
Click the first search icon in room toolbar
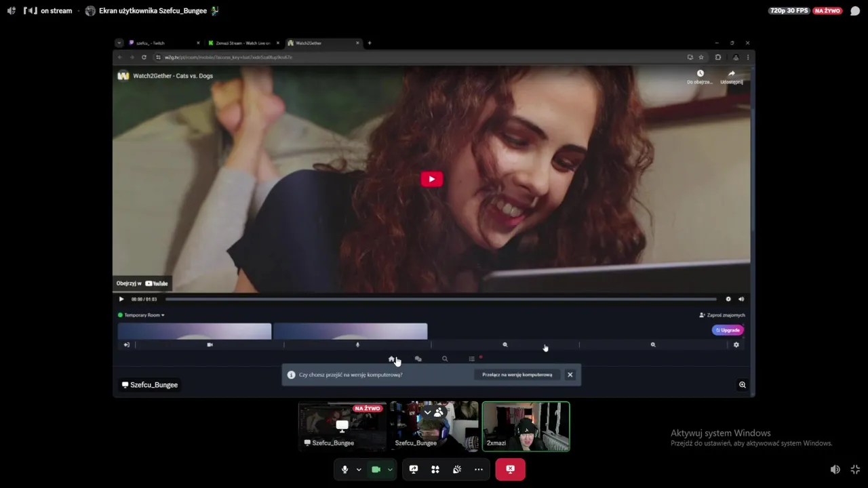click(x=505, y=345)
